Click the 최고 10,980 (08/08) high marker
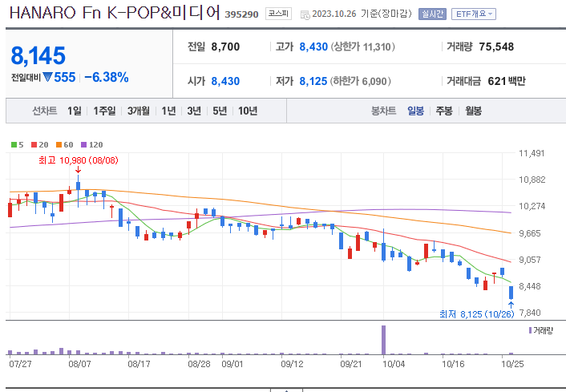Image resolution: width=566 pixels, height=392 pixels. coord(79,160)
